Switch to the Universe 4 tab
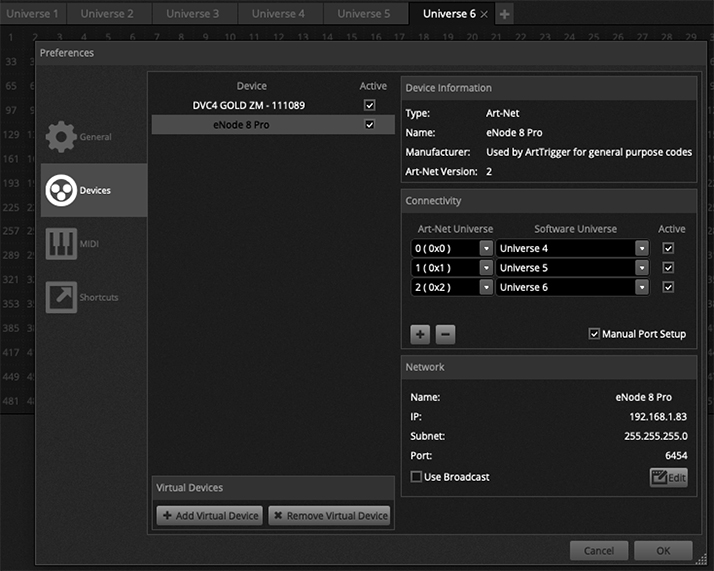This screenshot has height=571, width=714. (x=278, y=14)
